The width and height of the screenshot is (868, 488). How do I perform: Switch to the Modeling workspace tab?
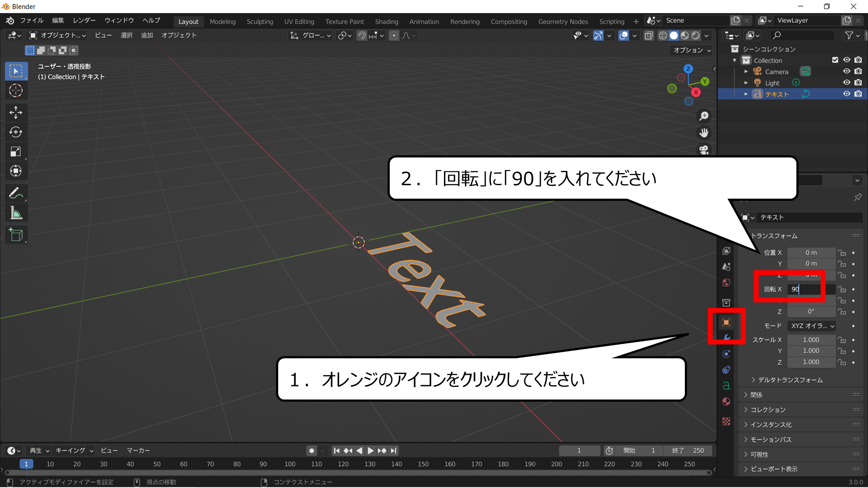point(223,21)
